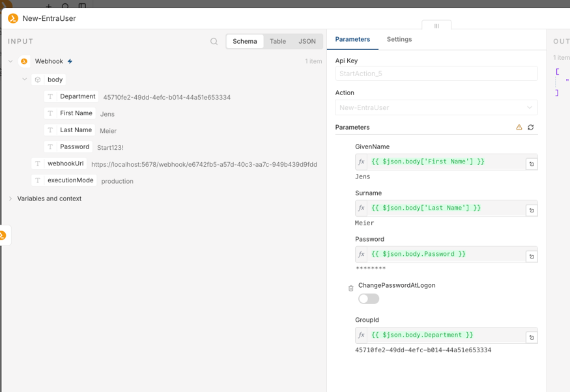
Task: Toggle the ChangePasswordAtLogon switch
Action: [x=369, y=299]
